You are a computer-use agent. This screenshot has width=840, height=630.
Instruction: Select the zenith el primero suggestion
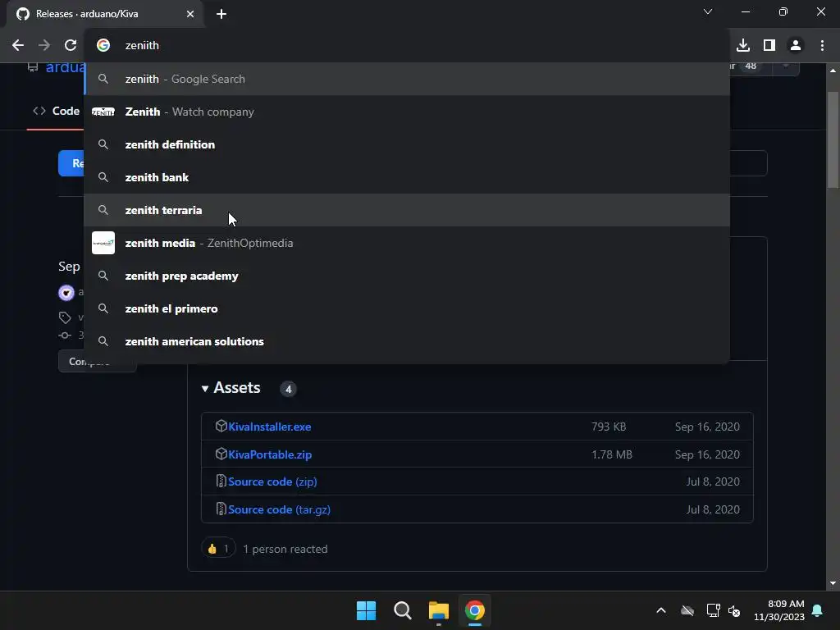[407, 308]
